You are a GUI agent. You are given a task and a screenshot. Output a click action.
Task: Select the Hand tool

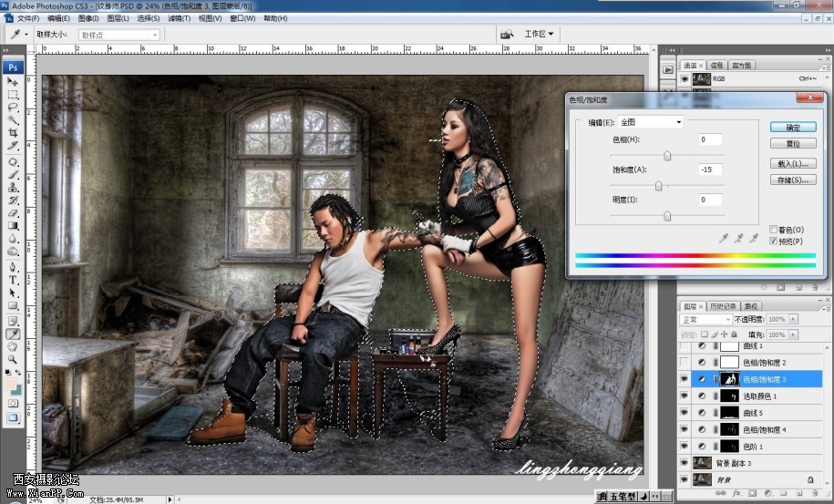14,346
